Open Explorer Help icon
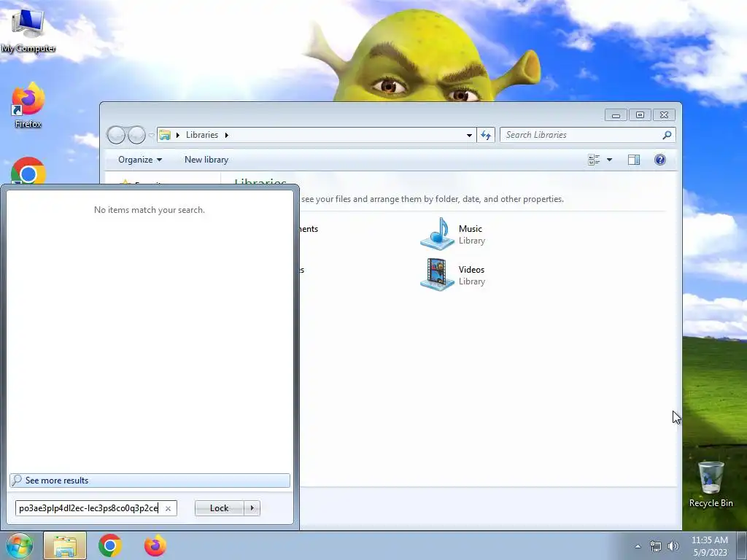747x560 pixels. [659, 160]
